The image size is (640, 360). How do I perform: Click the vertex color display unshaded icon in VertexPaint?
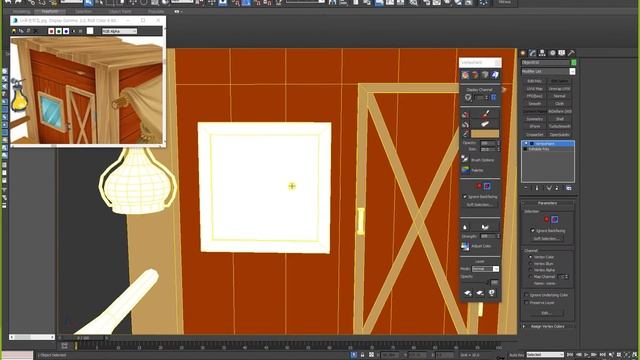(x=465, y=75)
